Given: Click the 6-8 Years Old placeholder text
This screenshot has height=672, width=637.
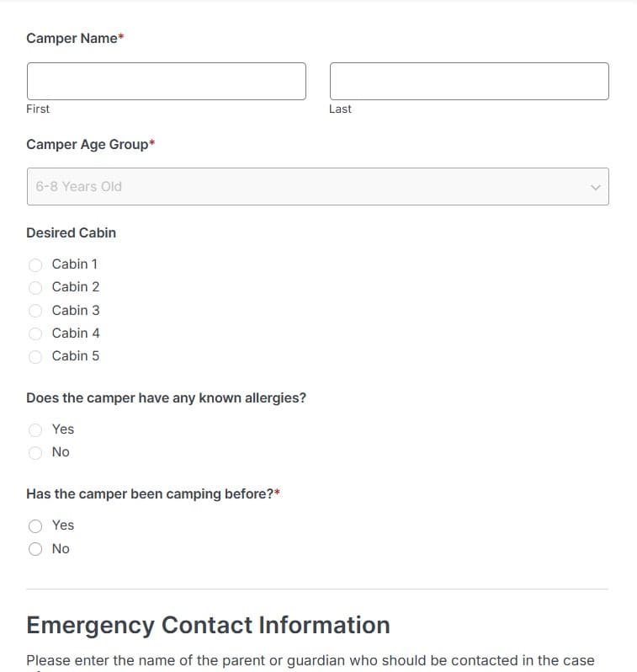Looking at the screenshot, I should coord(79,186).
